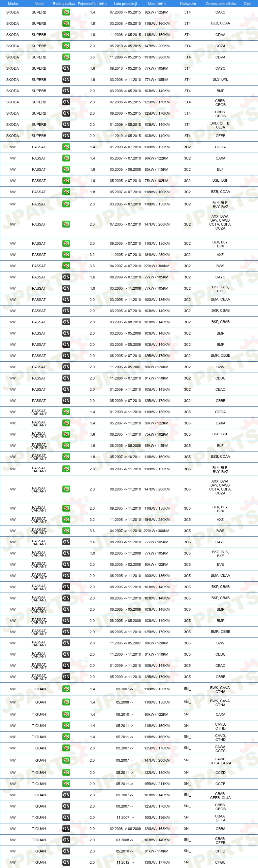Select the Pojemność silnika column header
The height and width of the screenshot is (868, 258).
(92, 4)
